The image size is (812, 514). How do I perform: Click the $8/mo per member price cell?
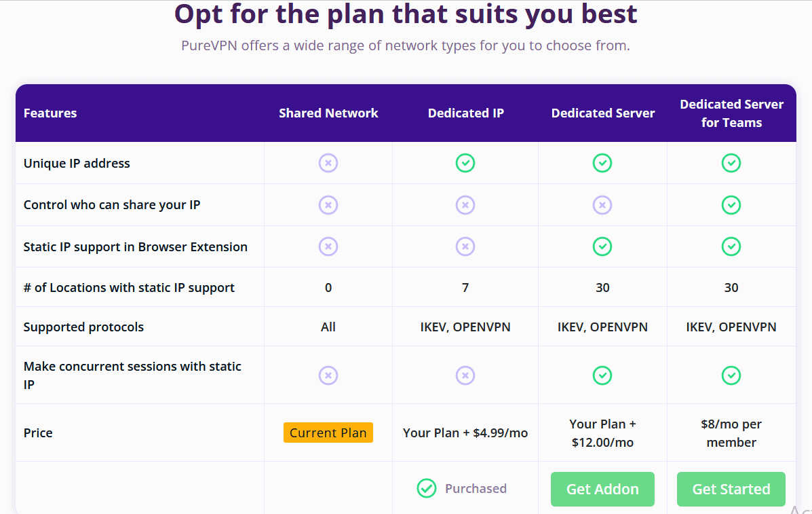point(731,433)
